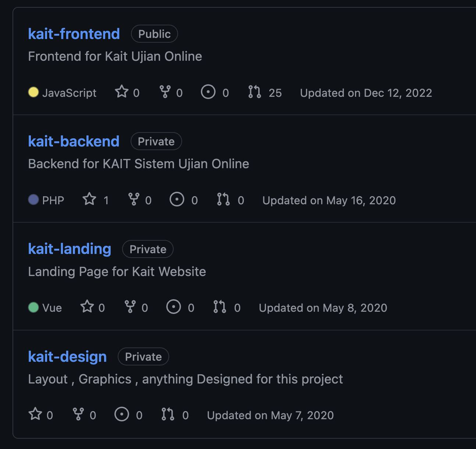
Task: Click the star icon for kait-landing
Action: coord(87,307)
